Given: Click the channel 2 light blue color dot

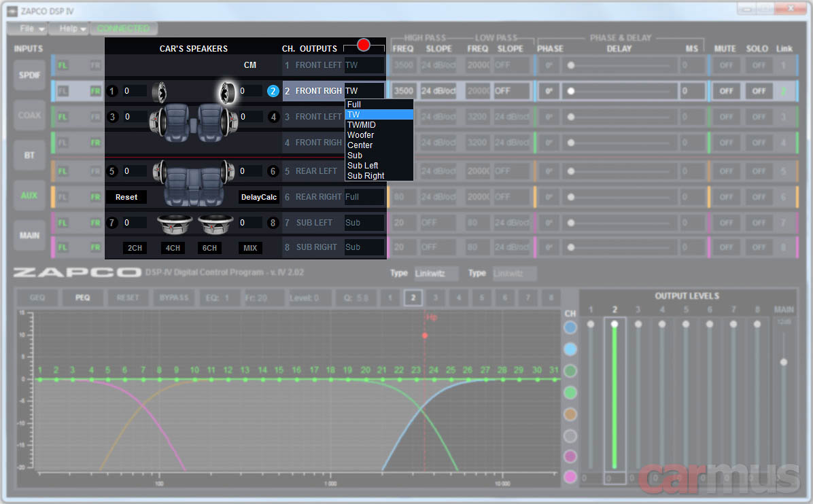Looking at the screenshot, I should 570,349.
